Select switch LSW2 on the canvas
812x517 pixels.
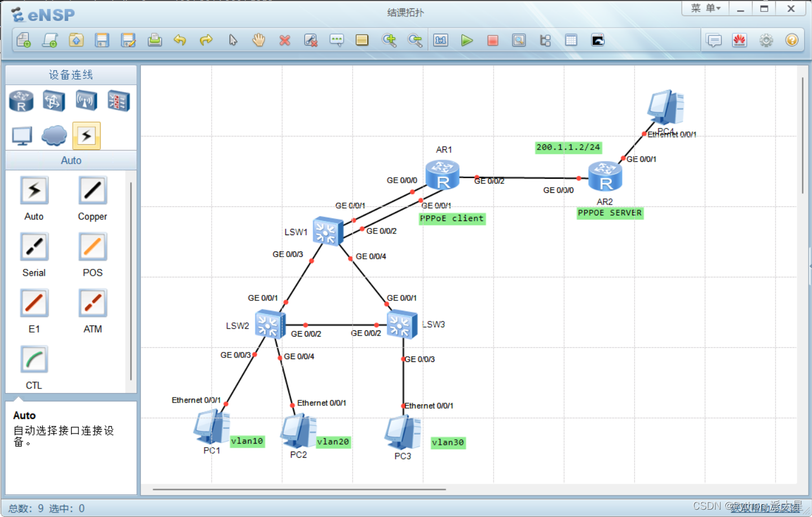pyautogui.click(x=270, y=325)
